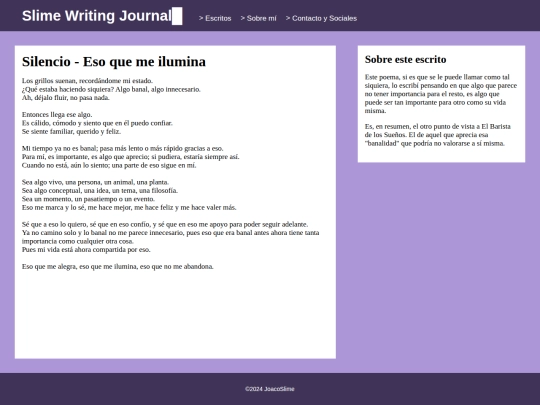540x405 pixels.
Task: Click the sidebar paragraph starting 'Es, en resumen'
Action: (438, 135)
